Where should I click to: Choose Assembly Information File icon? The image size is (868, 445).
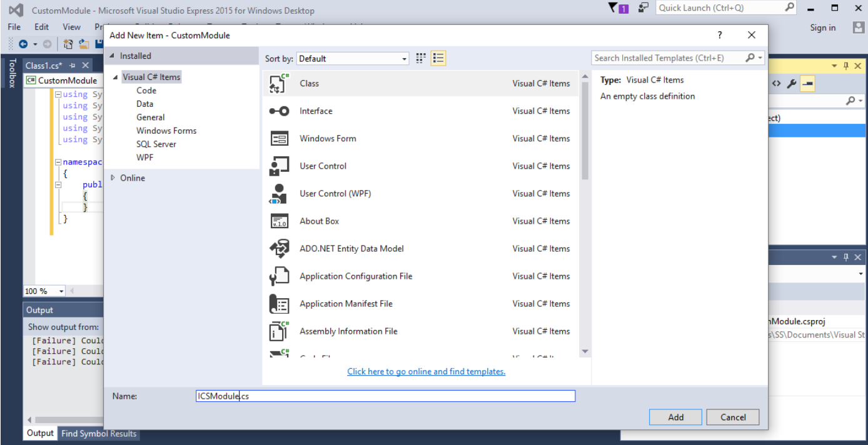(x=279, y=331)
